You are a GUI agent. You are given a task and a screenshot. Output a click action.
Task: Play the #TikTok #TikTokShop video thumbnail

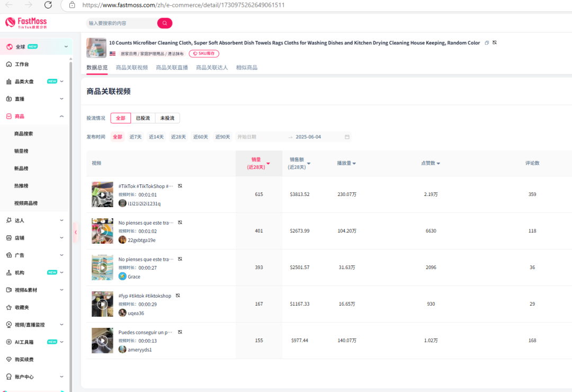[x=103, y=194]
